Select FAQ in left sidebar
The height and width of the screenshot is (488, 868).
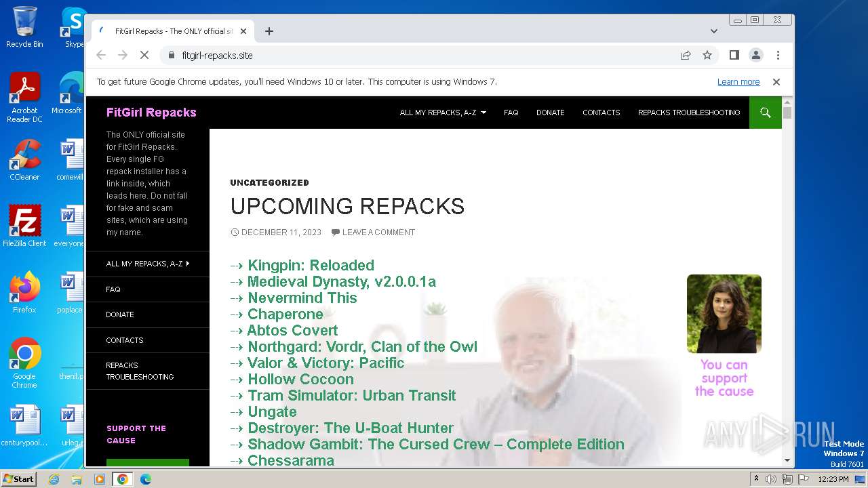(x=113, y=289)
